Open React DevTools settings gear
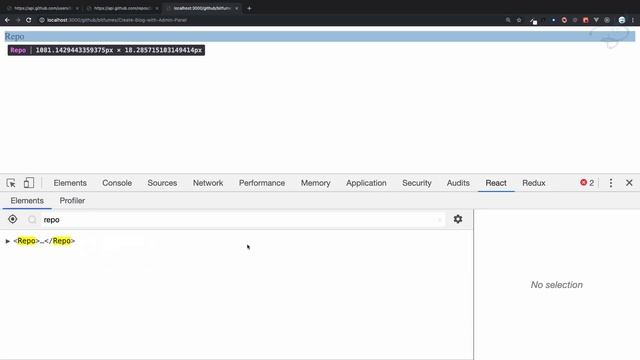Image resolution: width=640 pixels, height=360 pixels. coord(458,219)
